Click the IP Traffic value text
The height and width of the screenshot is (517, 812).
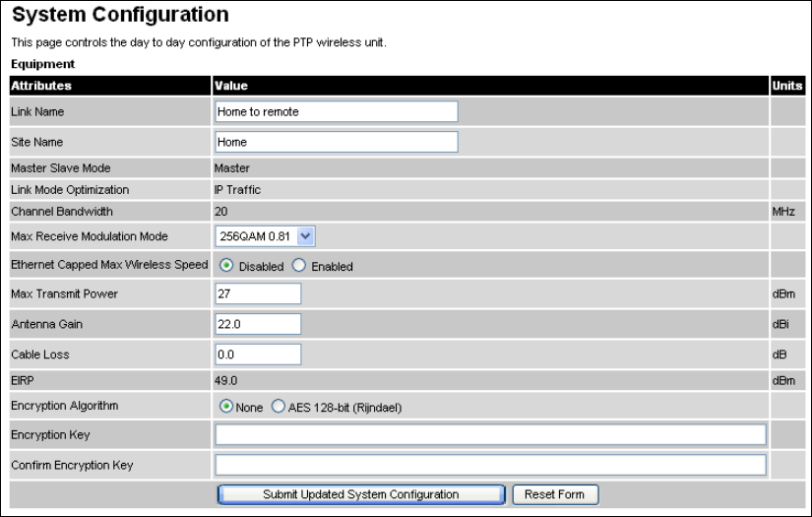[x=238, y=190]
